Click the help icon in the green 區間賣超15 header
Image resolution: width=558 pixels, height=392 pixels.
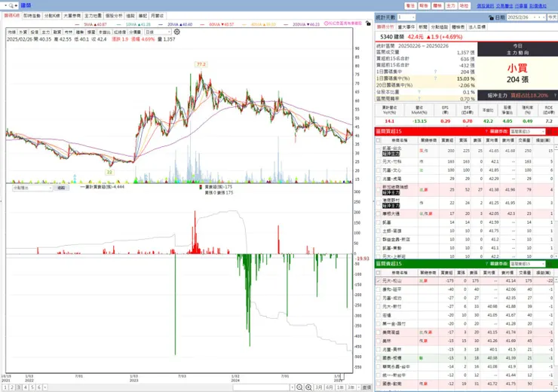pos(486,264)
